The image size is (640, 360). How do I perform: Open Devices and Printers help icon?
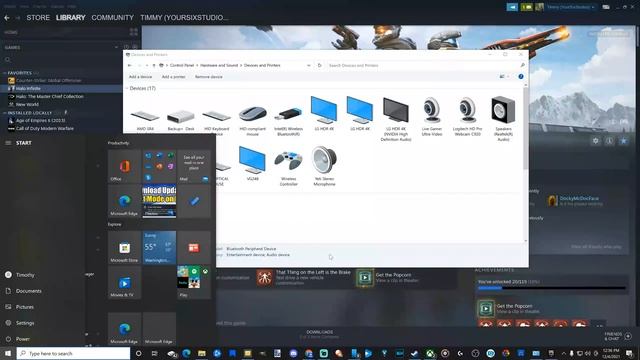click(521, 76)
